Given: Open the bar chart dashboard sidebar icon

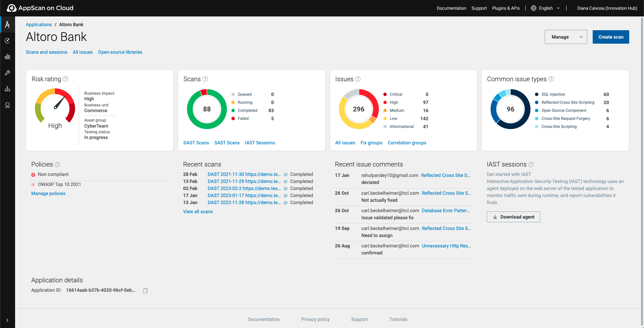Looking at the screenshot, I should [7, 57].
